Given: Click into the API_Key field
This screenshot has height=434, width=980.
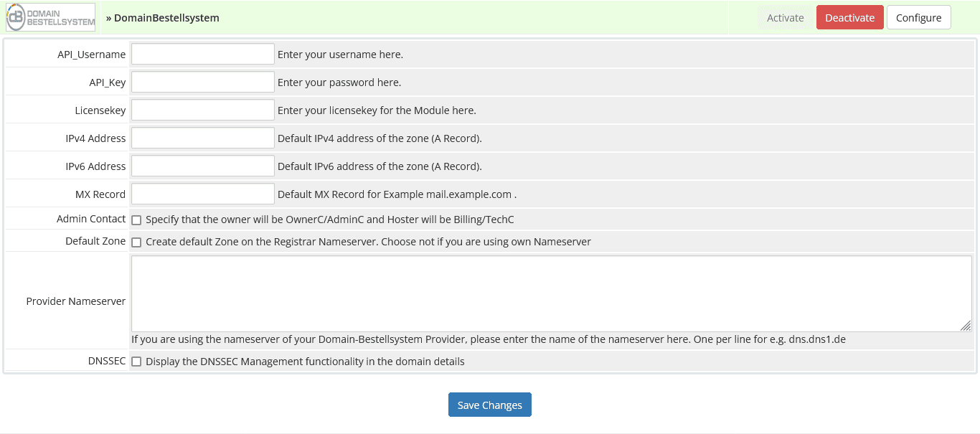Looking at the screenshot, I should pos(203,82).
